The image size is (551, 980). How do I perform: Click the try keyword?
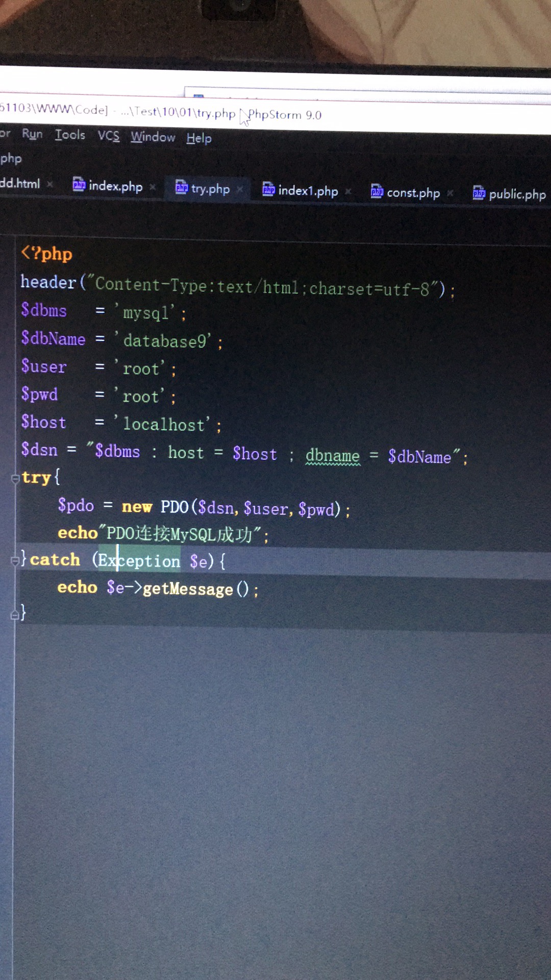36,478
